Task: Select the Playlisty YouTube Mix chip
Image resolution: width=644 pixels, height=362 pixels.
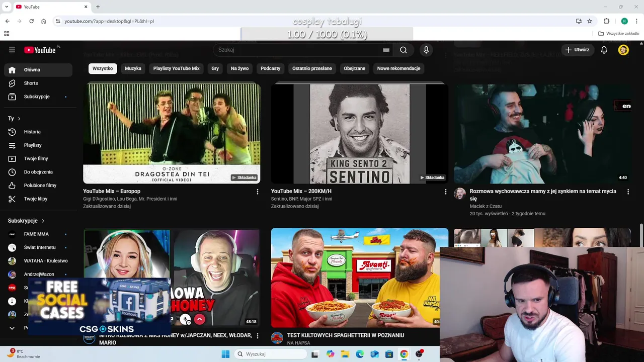Action: coord(177,68)
